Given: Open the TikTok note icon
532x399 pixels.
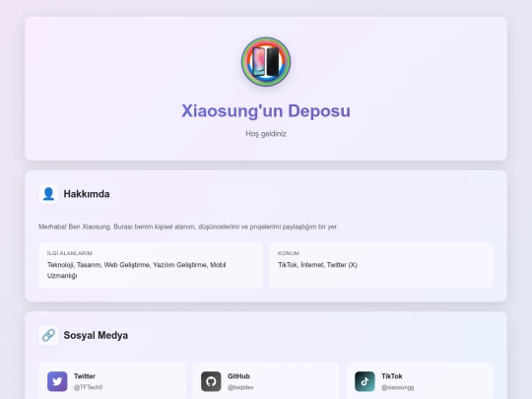Looking at the screenshot, I should pyautogui.click(x=365, y=381).
